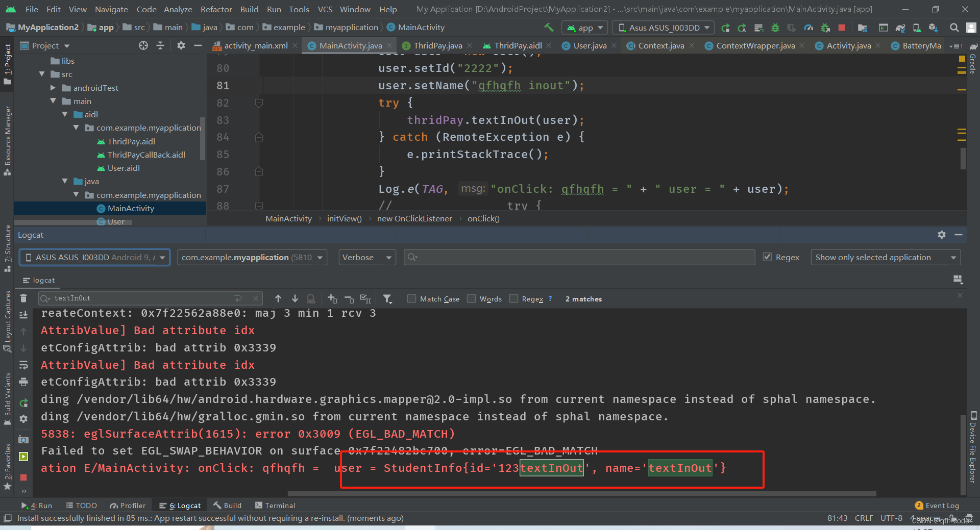Open the Verbose log level dropdown

[x=367, y=257]
